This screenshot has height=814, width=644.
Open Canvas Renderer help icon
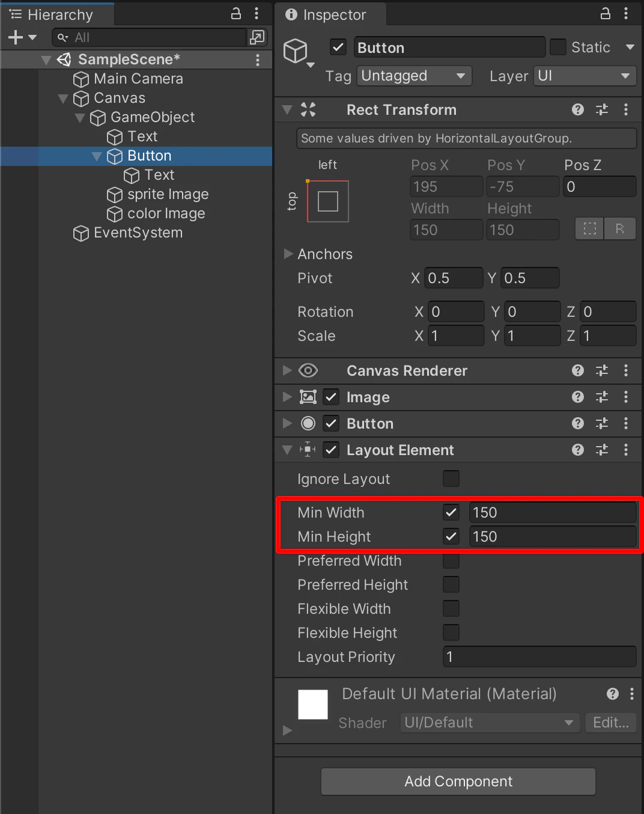tap(578, 370)
